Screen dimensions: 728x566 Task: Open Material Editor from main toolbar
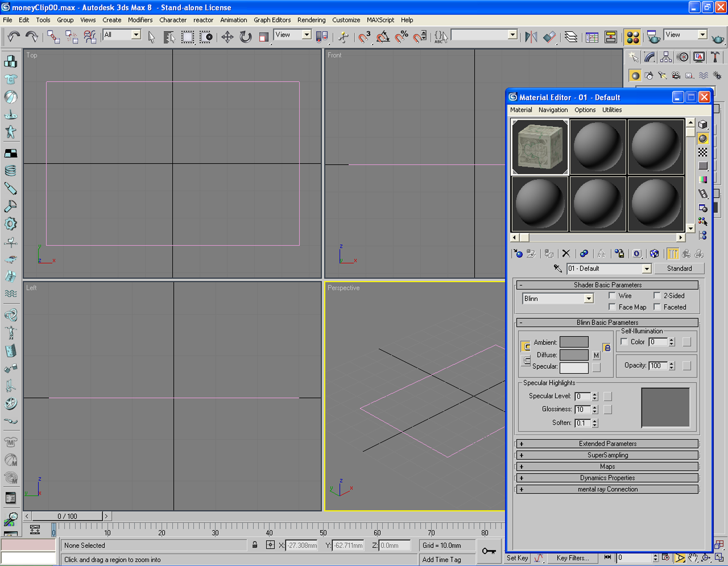(633, 37)
